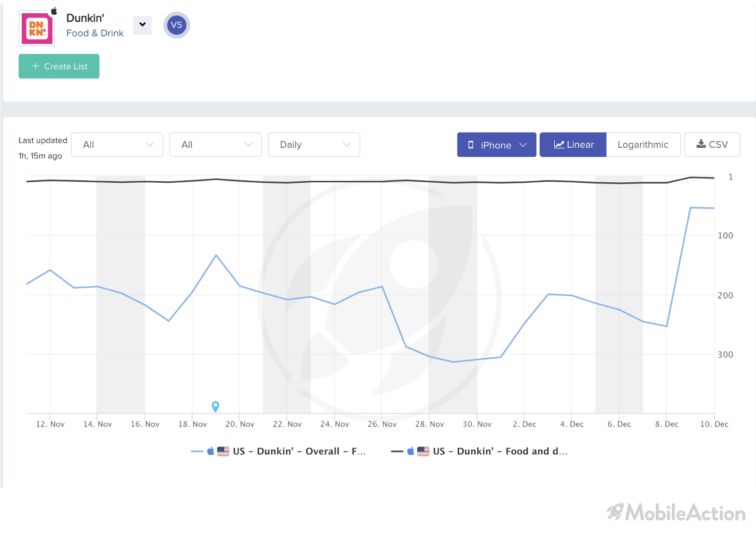This screenshot has width=756, height=544.
Task: Open the app selector dropdown arrow
Action: pyautogui.click(x=142, y=25)
